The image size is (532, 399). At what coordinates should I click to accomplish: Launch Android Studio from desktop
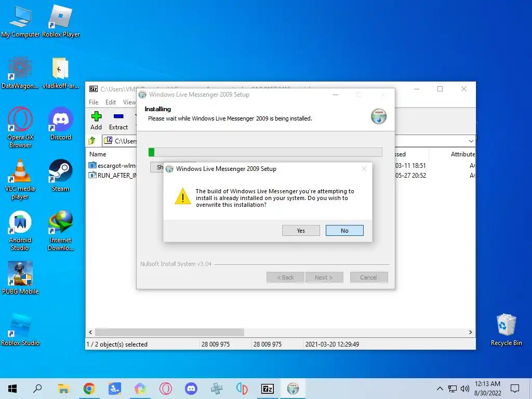point(20,231)
